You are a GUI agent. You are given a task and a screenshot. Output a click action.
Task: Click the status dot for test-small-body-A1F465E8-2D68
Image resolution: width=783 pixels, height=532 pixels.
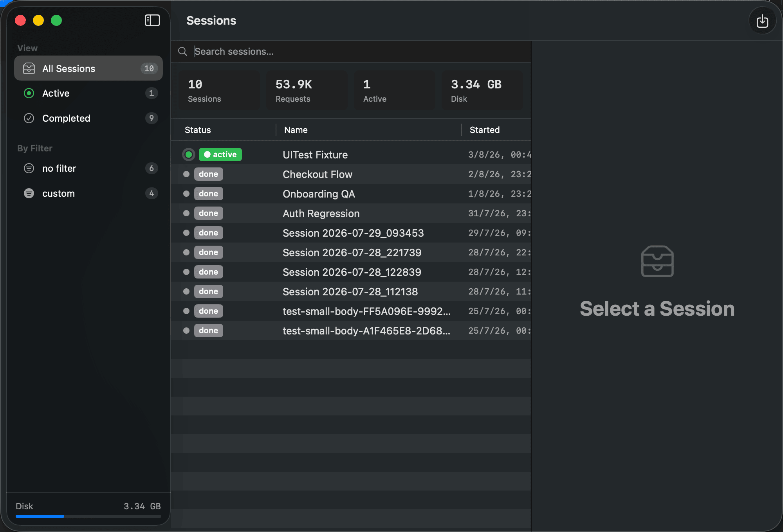click(186, 331)
